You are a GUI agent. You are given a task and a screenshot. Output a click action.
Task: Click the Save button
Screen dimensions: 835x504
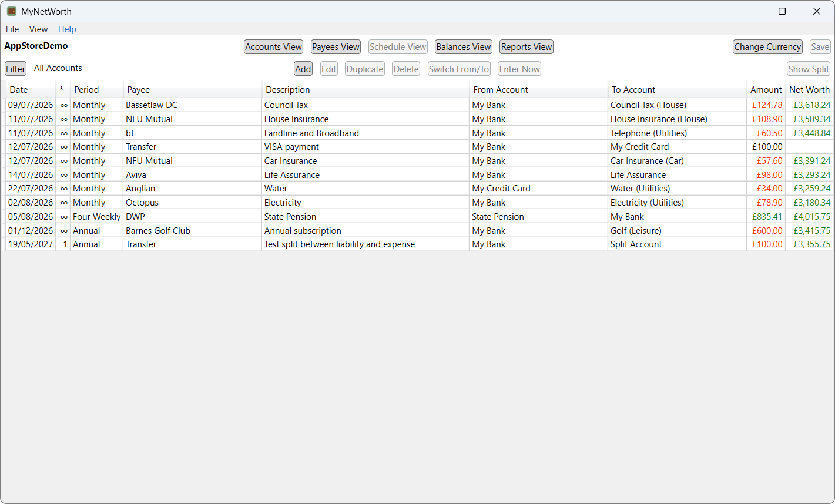[x=820, y=47]
